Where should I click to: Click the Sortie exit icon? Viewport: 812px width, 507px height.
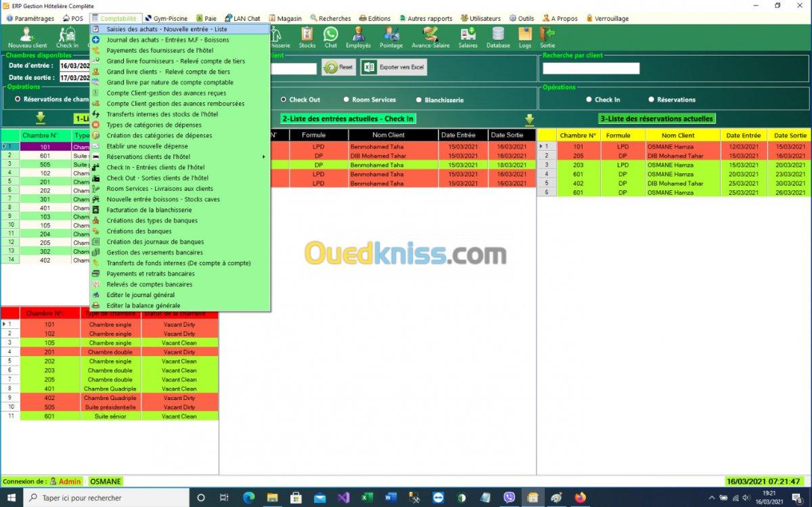tap(547, 37)
